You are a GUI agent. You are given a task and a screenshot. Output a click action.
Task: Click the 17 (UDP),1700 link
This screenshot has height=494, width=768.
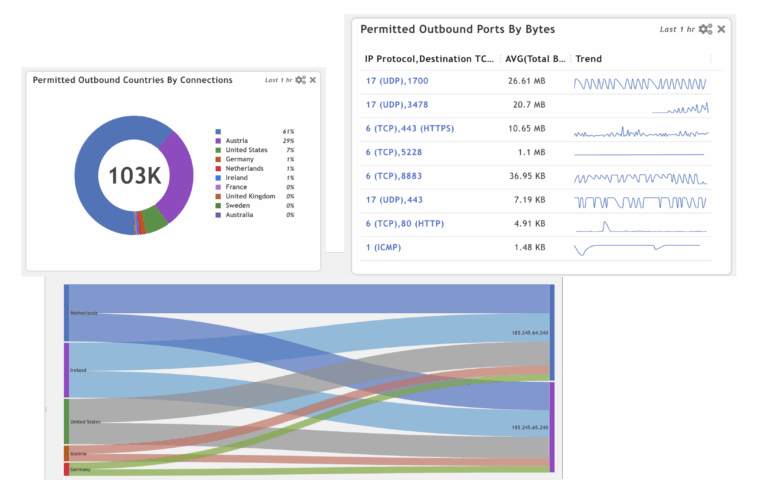tap(397, 82)
